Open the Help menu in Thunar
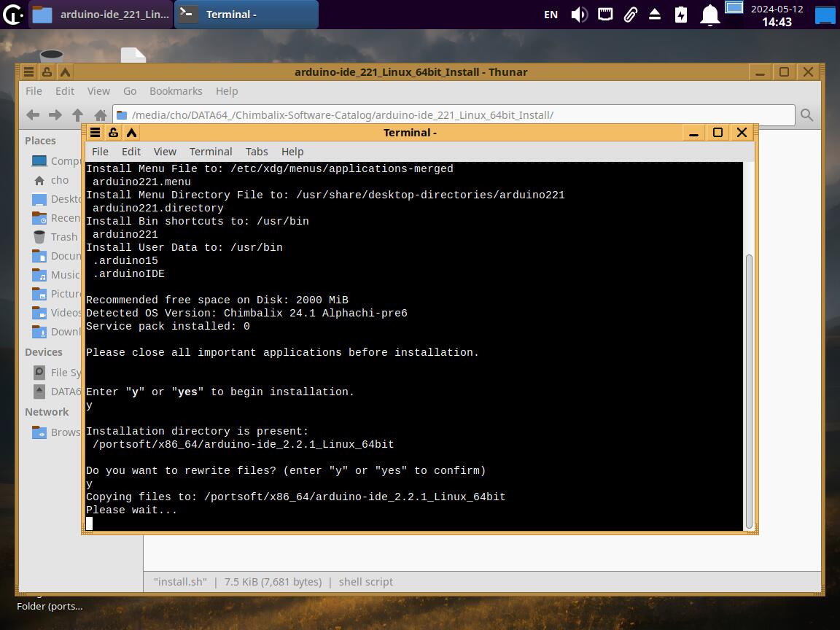The image size is (840, 630). coord(227,91)
